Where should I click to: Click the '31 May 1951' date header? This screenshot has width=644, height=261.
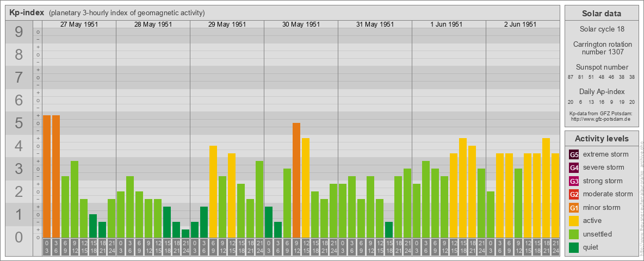(375, 24)
